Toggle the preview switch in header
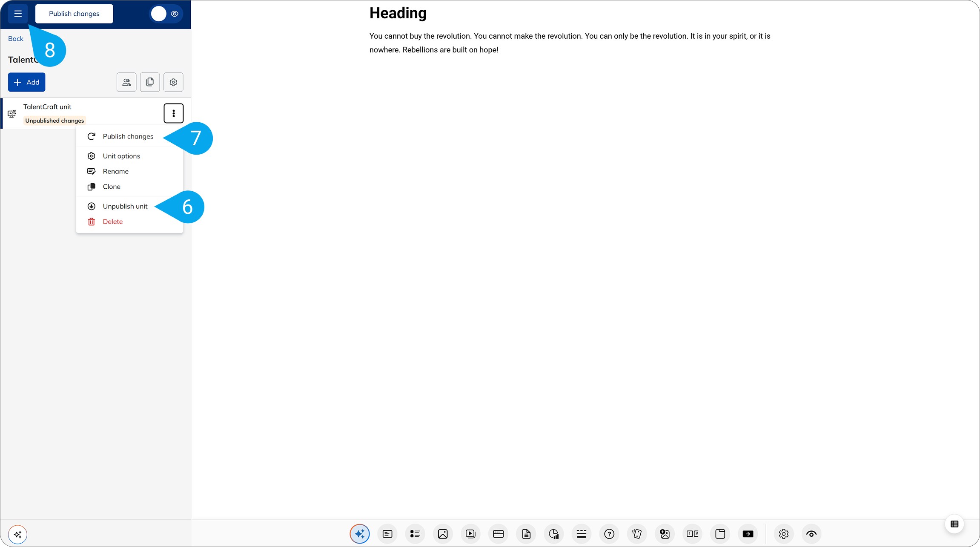 point(166,14)
